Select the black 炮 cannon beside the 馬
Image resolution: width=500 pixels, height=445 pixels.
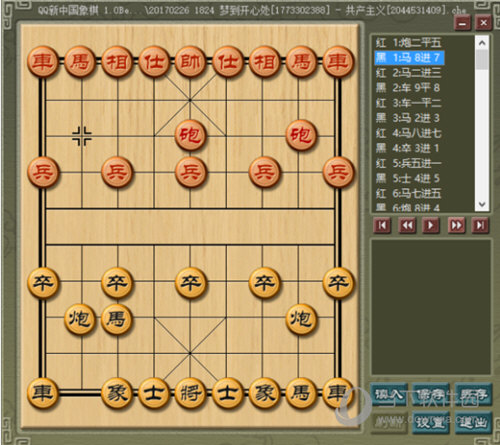[80, 319]
